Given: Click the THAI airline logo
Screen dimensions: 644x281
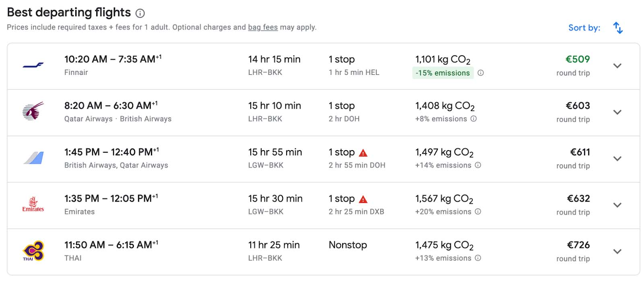Looking at the screenshot, I should pos(33,251).
